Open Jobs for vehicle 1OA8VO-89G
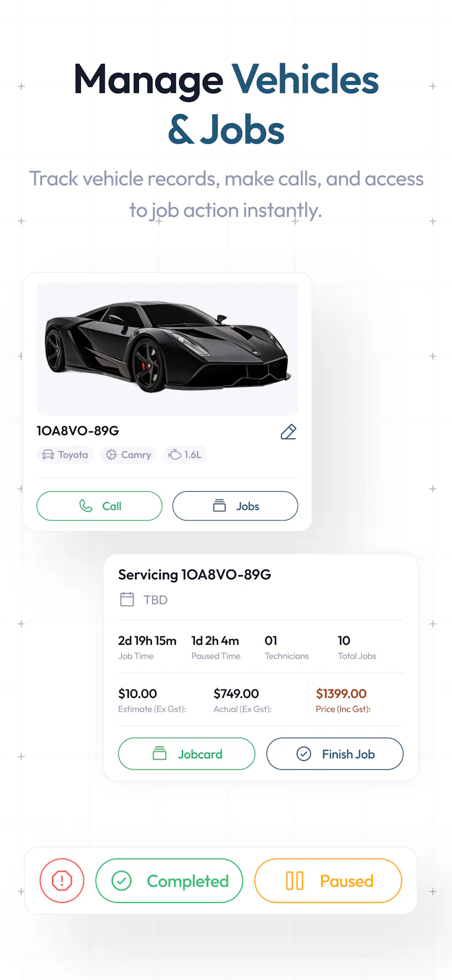 [x=235, y=506]
